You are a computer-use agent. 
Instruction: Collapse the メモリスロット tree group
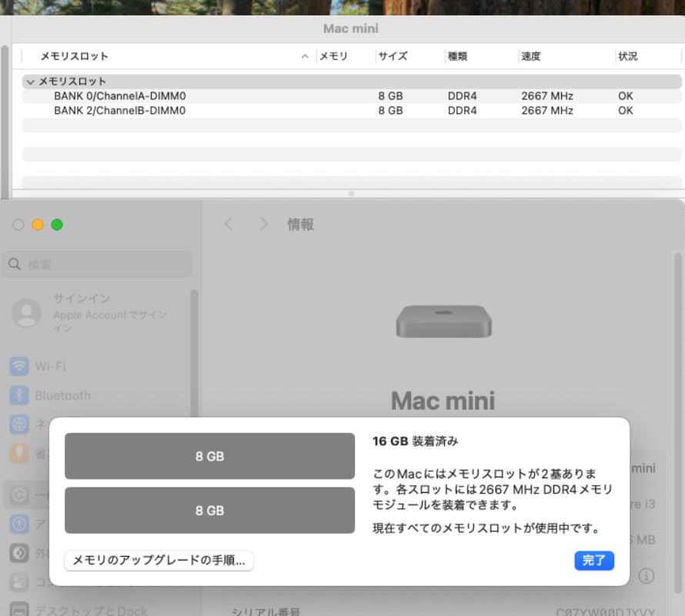pyautogui.click(x=30, y=82)
